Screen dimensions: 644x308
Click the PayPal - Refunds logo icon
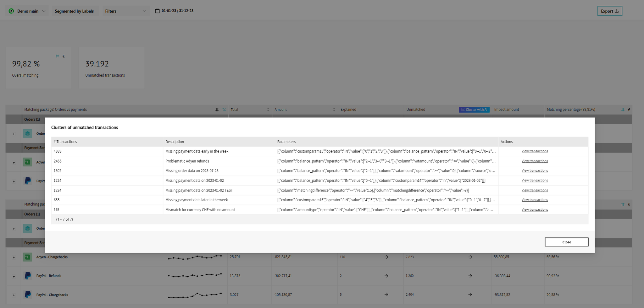[28, 276]
